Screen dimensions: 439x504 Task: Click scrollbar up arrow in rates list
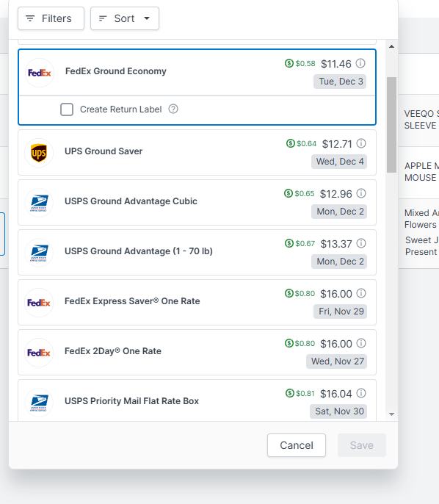[x=391, y=46]
